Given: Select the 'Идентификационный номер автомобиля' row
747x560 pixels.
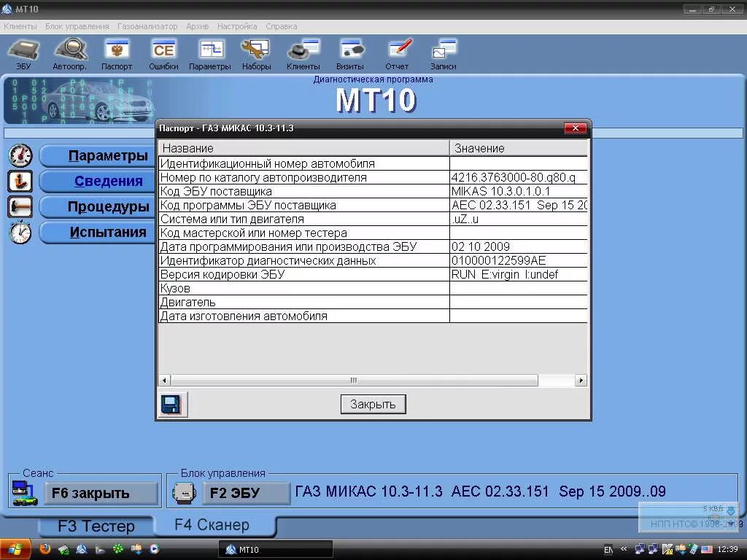Looking at the screenshot, I should [373, 163].
